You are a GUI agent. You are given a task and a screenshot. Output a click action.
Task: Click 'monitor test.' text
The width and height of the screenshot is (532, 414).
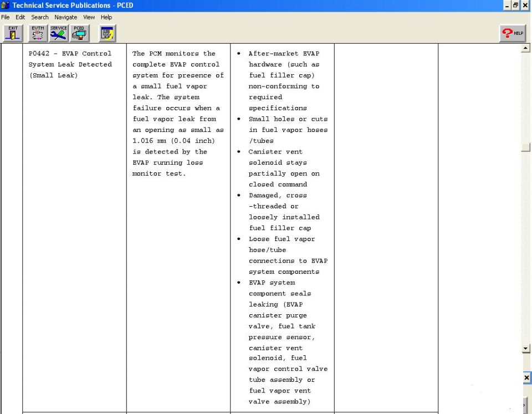click(159, 173)
